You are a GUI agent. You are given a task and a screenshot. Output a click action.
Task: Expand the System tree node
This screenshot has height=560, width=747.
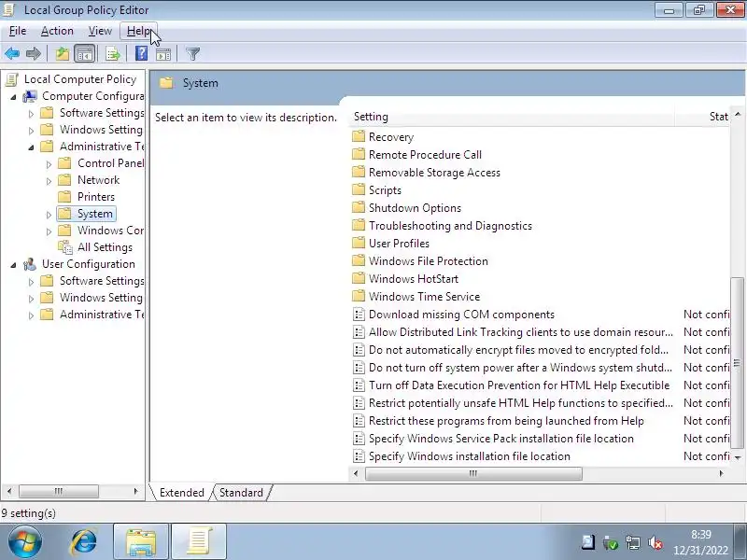(49, 215)
